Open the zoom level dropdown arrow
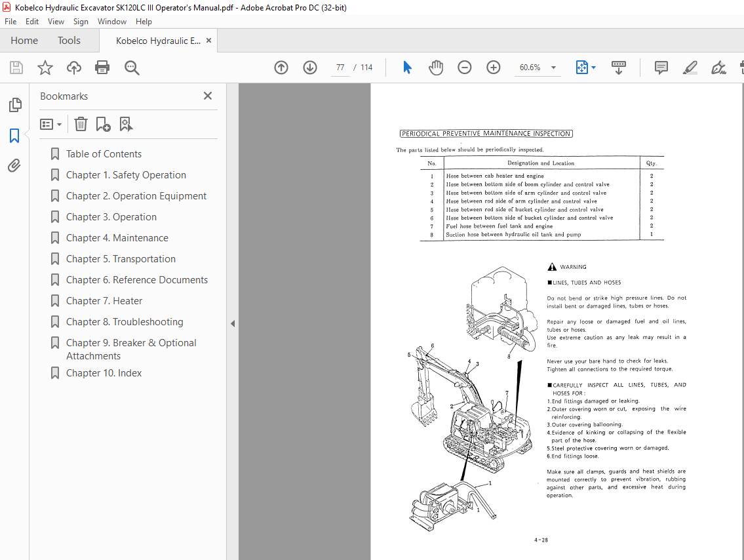The height and width of the screenshot is (560, 744). 553,68
